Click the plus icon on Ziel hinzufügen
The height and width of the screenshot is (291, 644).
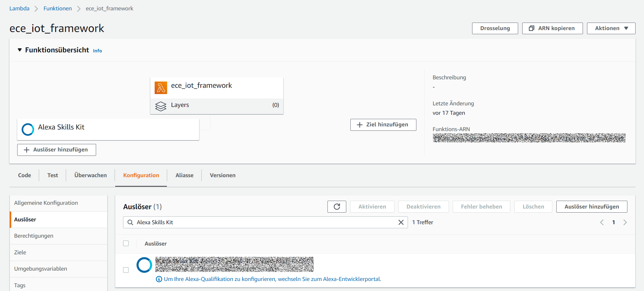(359, 125)
